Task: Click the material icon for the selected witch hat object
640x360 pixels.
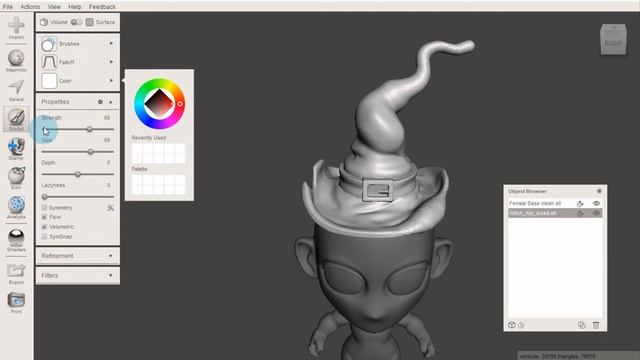Action: pyautogui.click(x=580, y=213)
